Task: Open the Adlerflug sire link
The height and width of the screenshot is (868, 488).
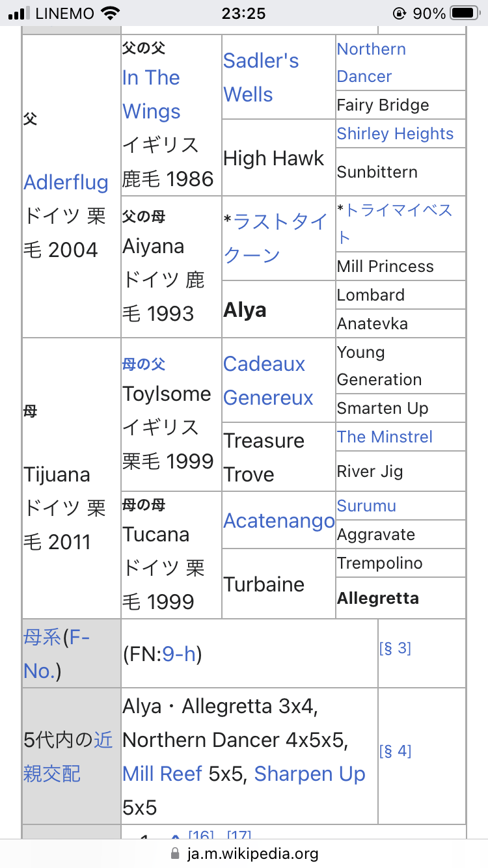Action: 66,182
